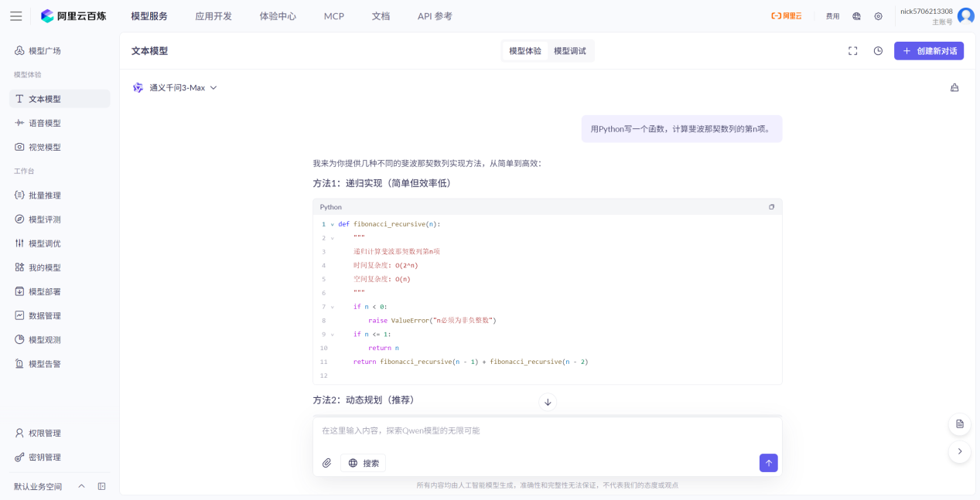The image size is (980, 500).
Task: Click the 阿里云 orange logo link
Action: coord(786,15)
